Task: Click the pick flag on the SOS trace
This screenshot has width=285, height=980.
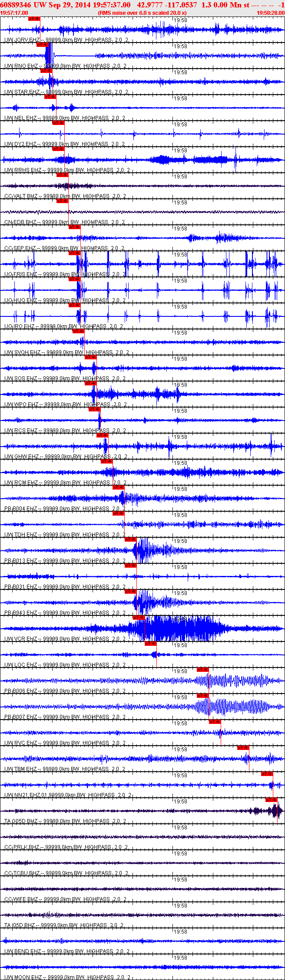Action: pos(91,357)
